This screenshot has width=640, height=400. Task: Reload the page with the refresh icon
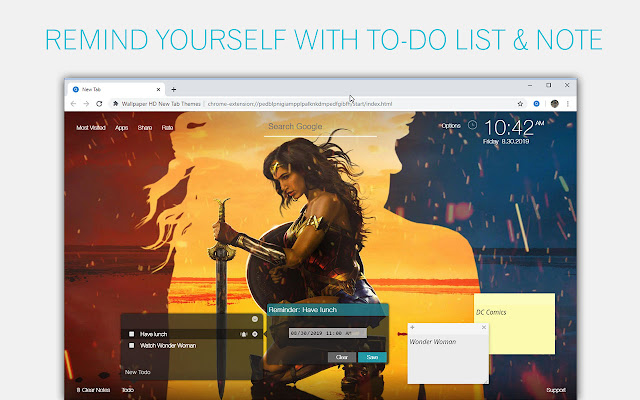coord(99,104)
